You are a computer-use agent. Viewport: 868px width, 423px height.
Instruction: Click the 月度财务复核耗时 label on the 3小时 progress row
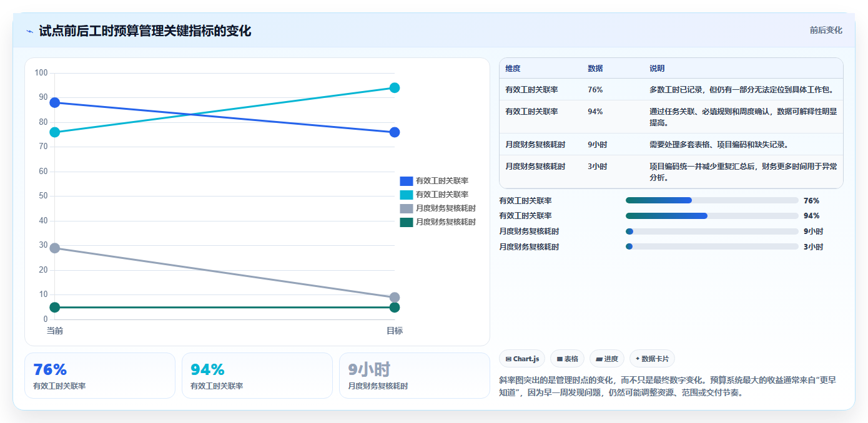(530, 247)
